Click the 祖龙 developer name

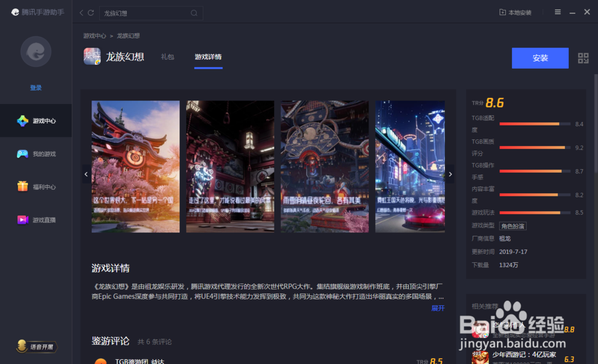[505, 238]
